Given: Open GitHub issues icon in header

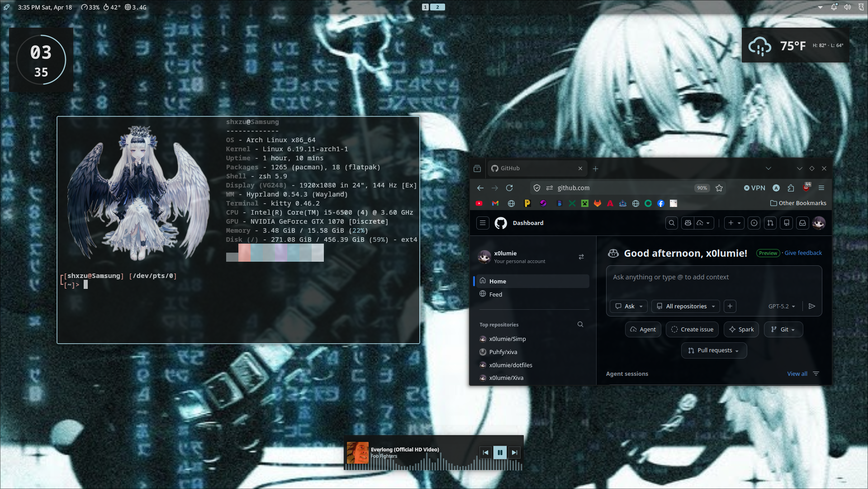Looking at the screenshot, I should (754, 223).
